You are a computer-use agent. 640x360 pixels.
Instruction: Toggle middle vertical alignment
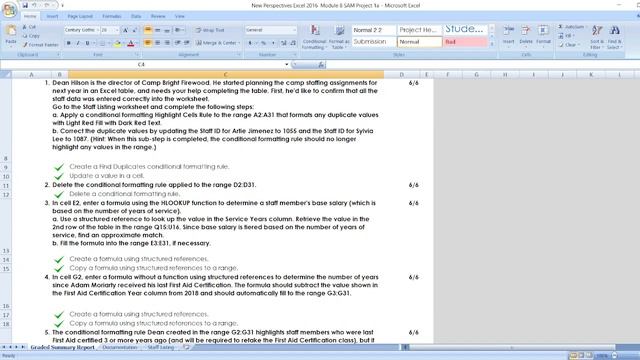coord(157,30)
